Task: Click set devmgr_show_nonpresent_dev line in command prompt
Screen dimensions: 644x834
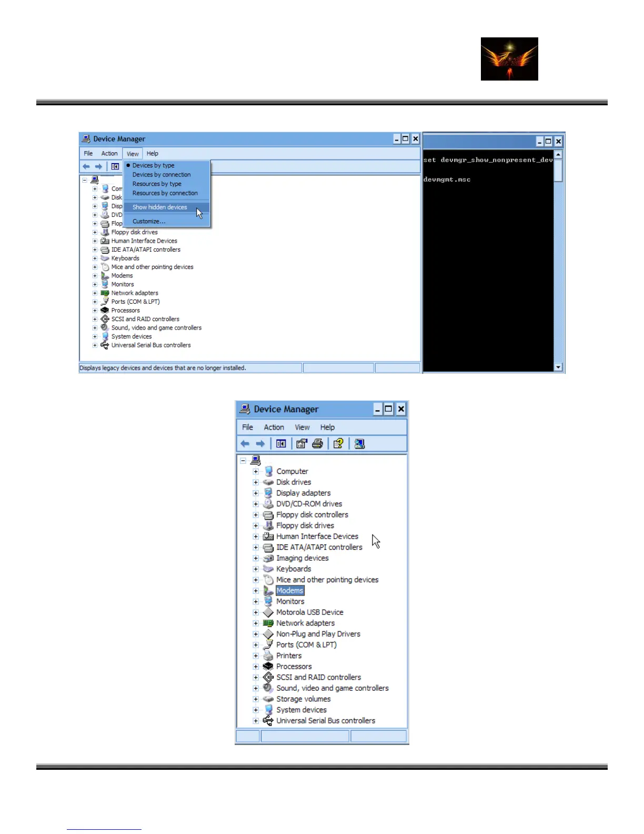Action: (488, 160)
